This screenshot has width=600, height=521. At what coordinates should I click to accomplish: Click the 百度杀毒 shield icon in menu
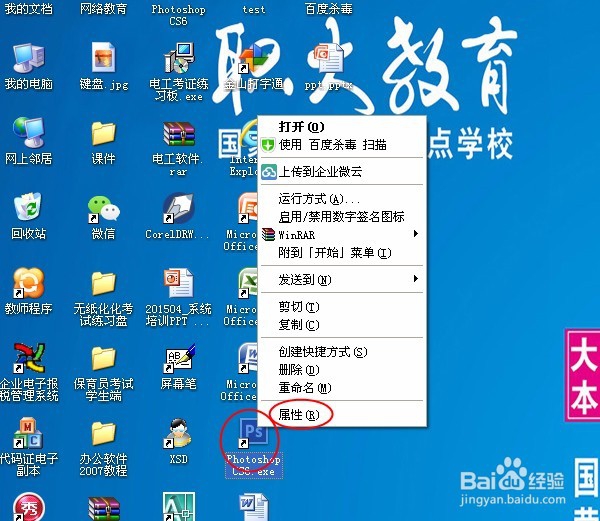click(268, 145)
